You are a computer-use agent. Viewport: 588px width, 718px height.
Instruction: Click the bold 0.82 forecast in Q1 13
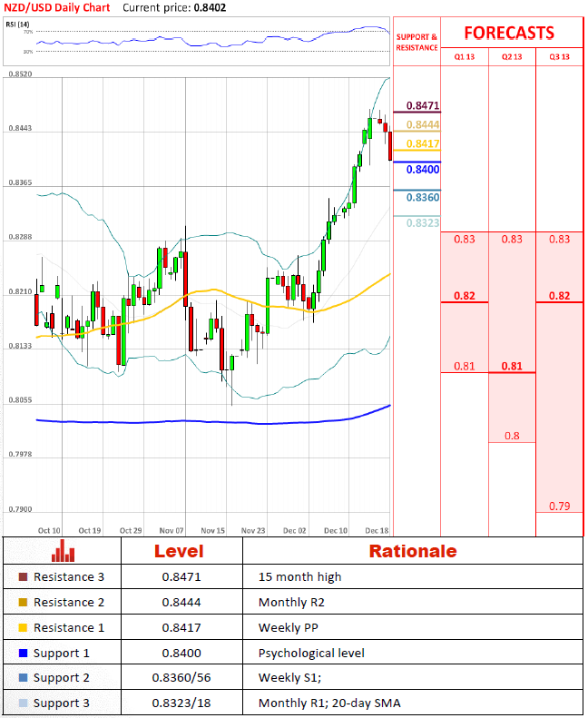(x=465, y=296)
